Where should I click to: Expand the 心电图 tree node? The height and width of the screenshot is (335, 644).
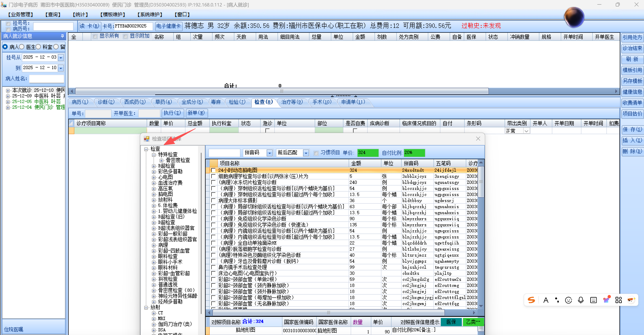point(154,177)
